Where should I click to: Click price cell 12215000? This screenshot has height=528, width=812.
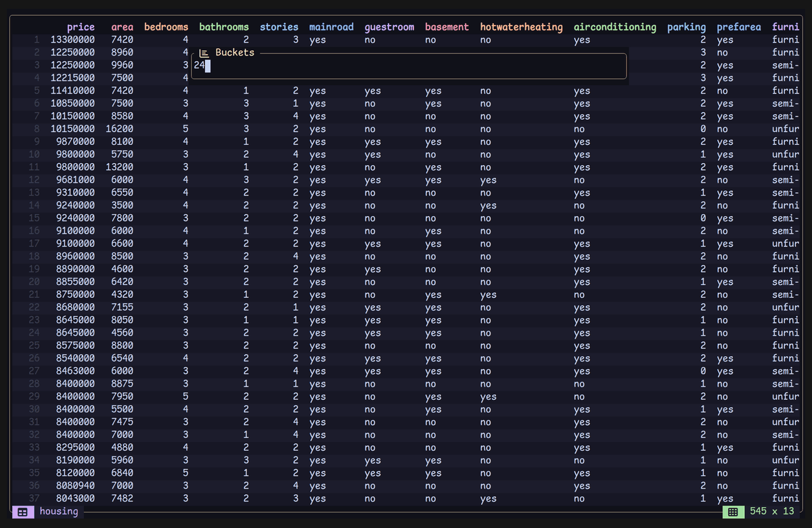click(x=72, y=78)
